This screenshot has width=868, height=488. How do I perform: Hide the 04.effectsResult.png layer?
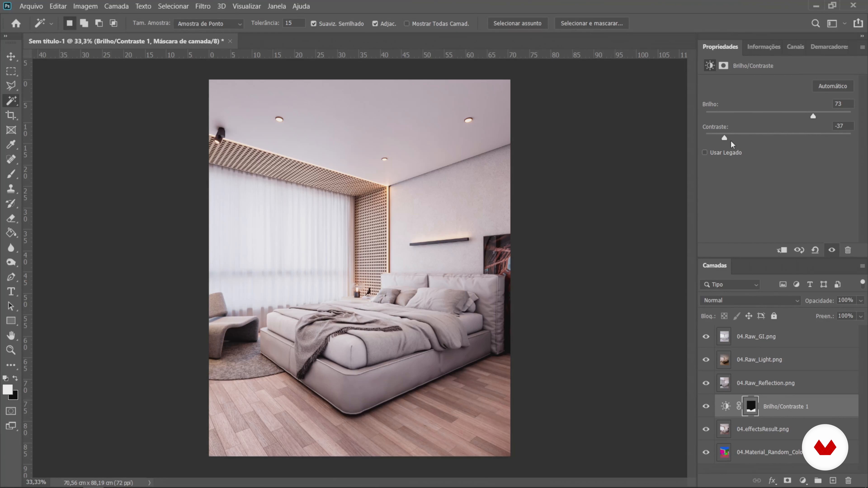click(x=706, y=429)
